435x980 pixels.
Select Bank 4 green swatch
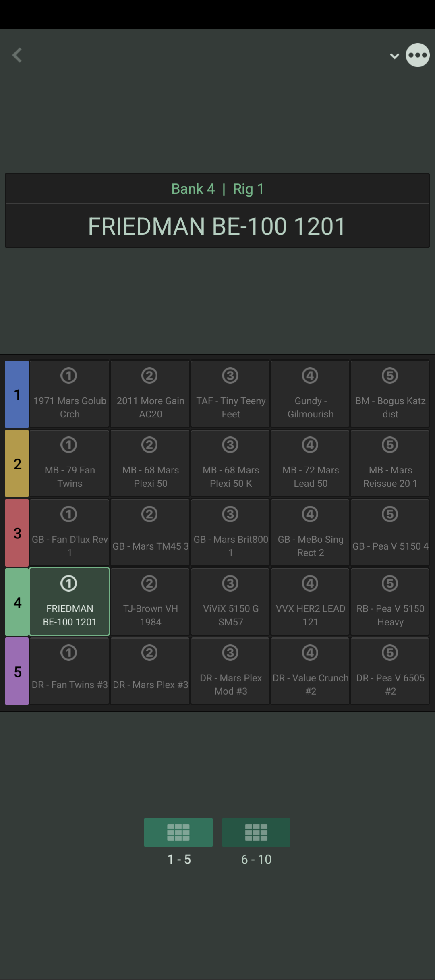click(x=17, y=602)
